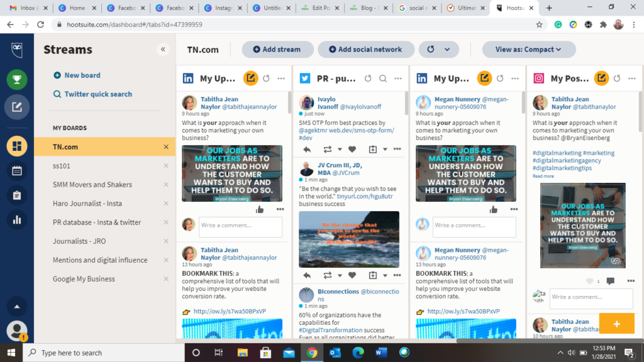Refresh the second LinkedIn My Updates stream
The image size is (644, 362).
500,79
